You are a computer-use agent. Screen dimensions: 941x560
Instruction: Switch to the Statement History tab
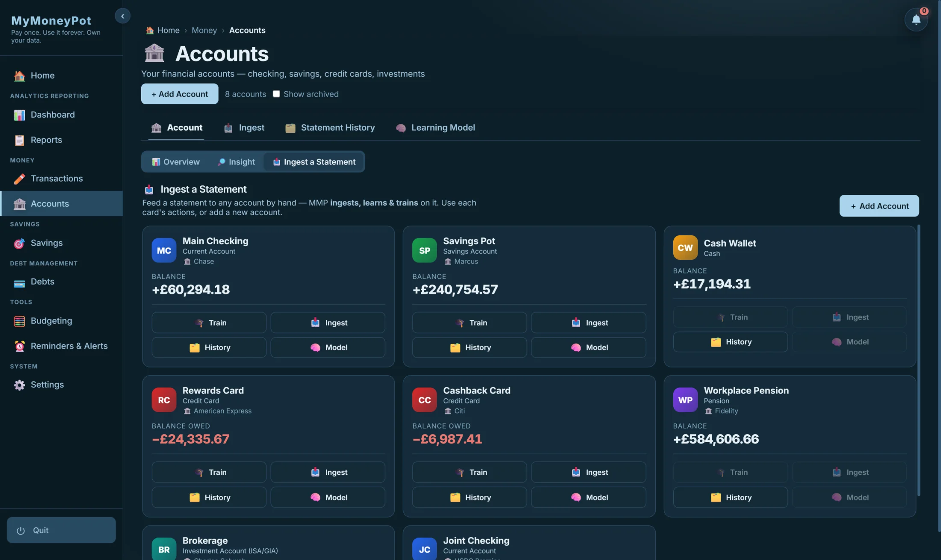point(330,128)
